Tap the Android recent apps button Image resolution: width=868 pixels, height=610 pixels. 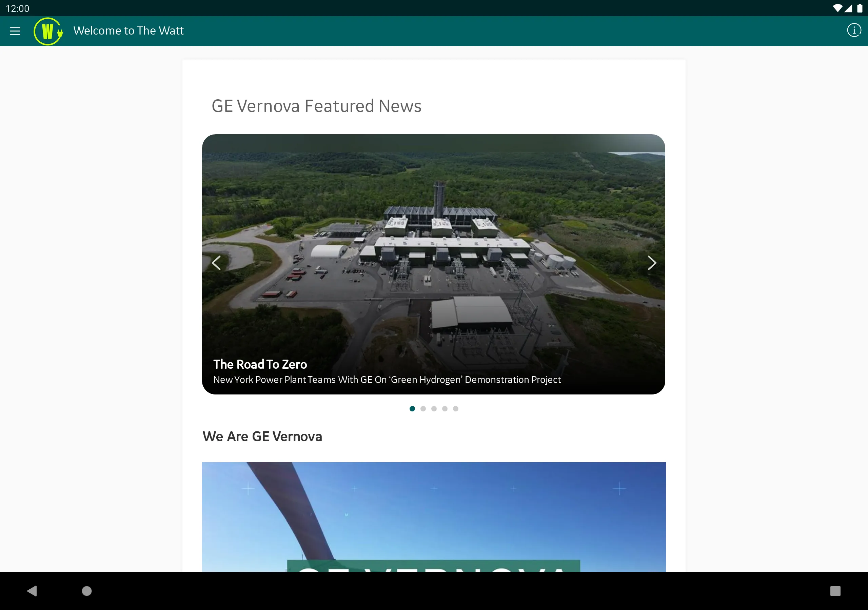835,591
